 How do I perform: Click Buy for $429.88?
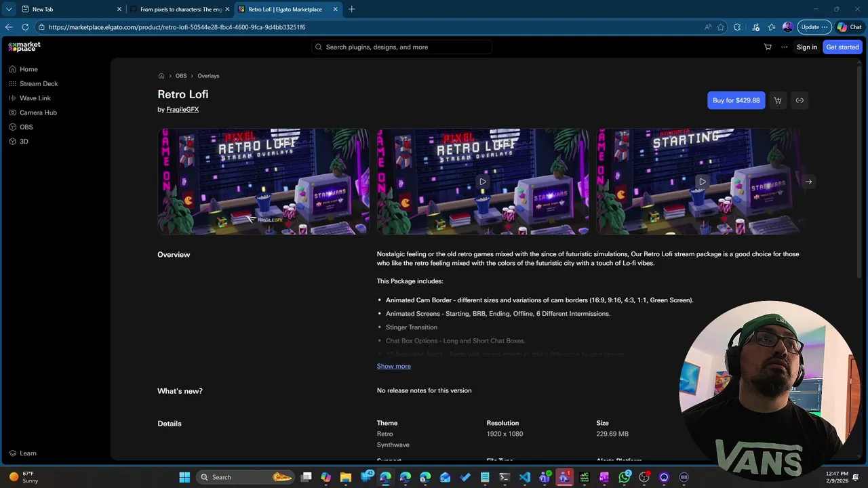(736, 100)
